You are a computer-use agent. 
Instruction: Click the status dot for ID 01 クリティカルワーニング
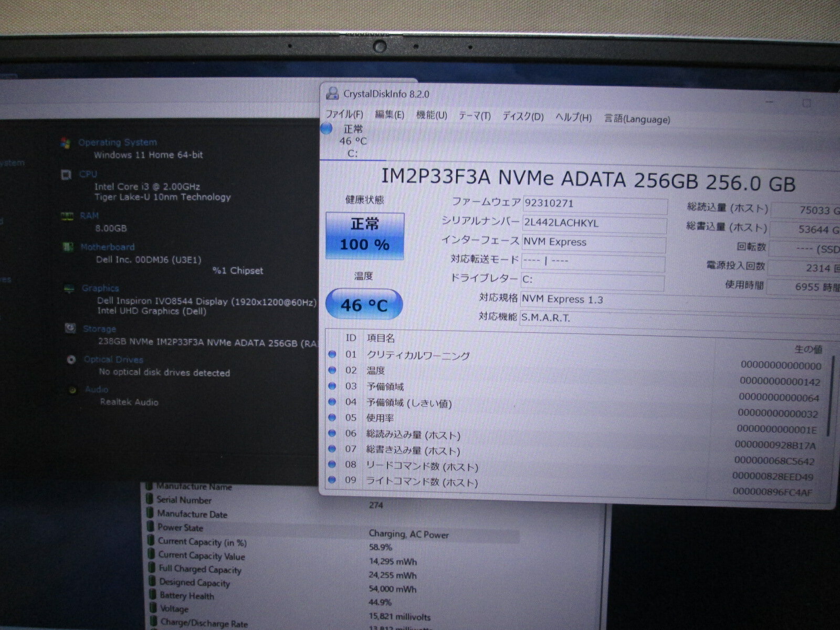click(x=332, y=354)
